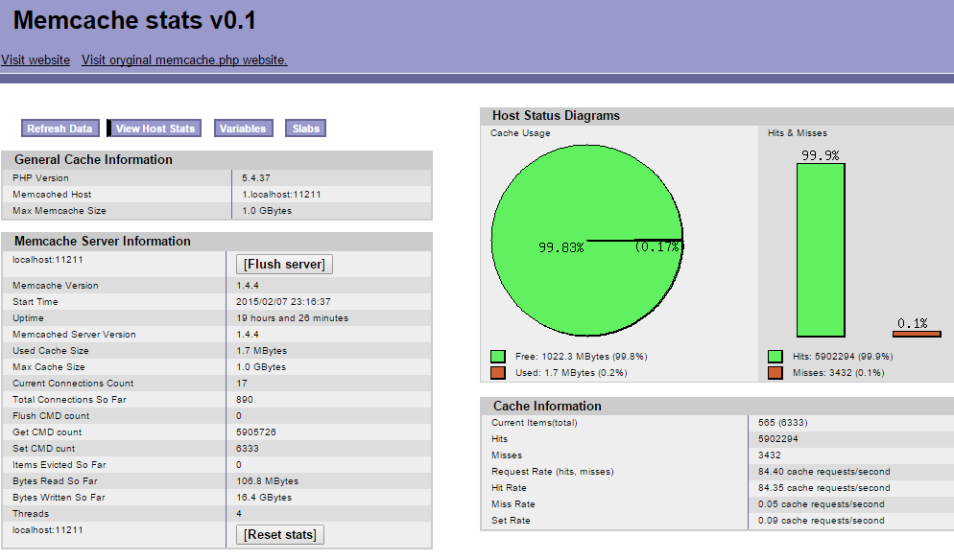Screen dimensions: 954x560
Task: Open the View Host Stats tab
Action: (155, 128)
